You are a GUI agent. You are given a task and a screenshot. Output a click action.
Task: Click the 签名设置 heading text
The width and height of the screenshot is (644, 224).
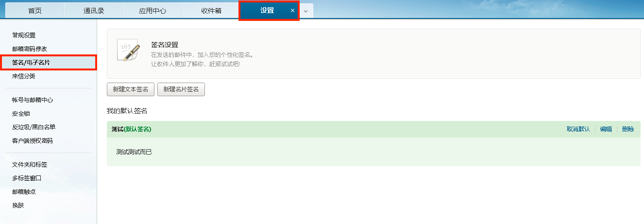point(165,45)
